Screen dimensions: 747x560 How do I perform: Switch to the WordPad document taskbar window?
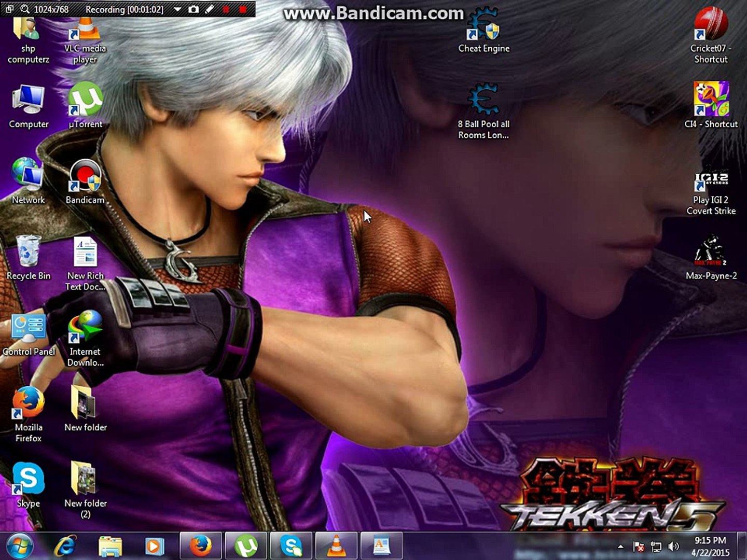381,546
